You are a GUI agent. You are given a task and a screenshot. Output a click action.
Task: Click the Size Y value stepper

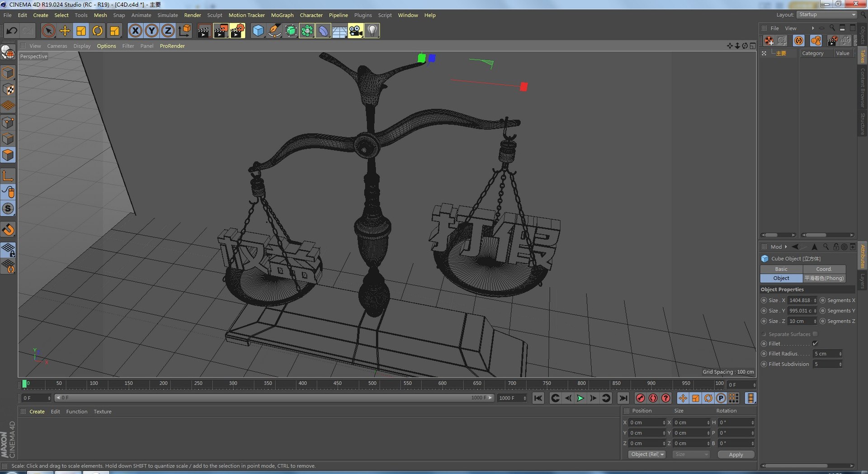(x=815, y=311)
